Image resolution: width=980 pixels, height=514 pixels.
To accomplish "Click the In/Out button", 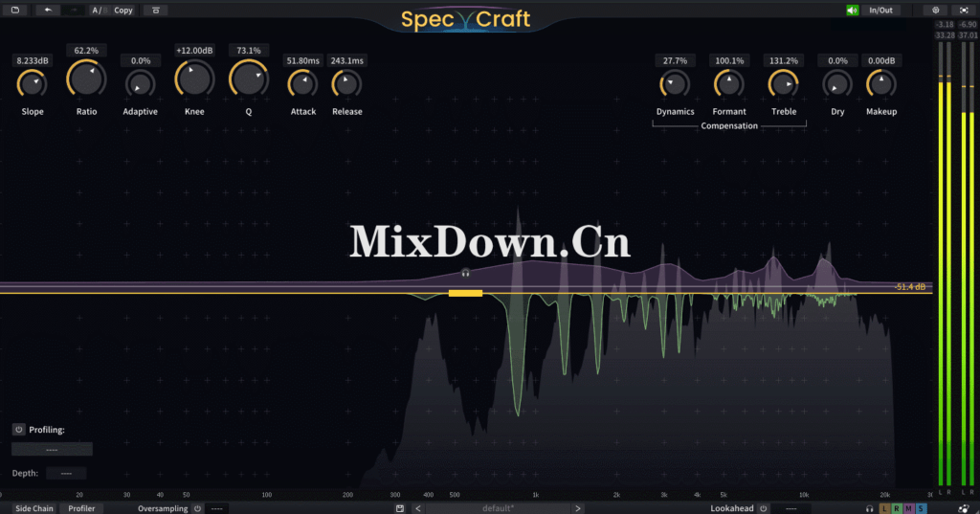I will pos(880,10).
